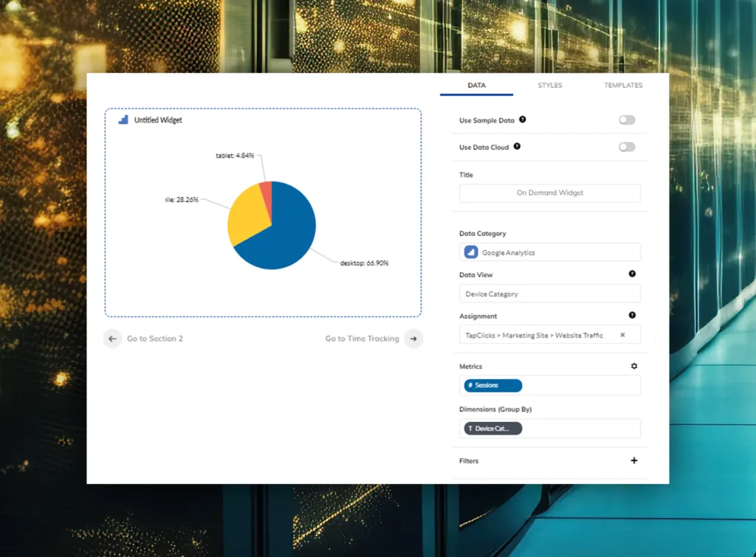Open the Data Category Google Analytics dropdown
The width and height of the screenshot is (756, 557).
click(x=549, y=252)
